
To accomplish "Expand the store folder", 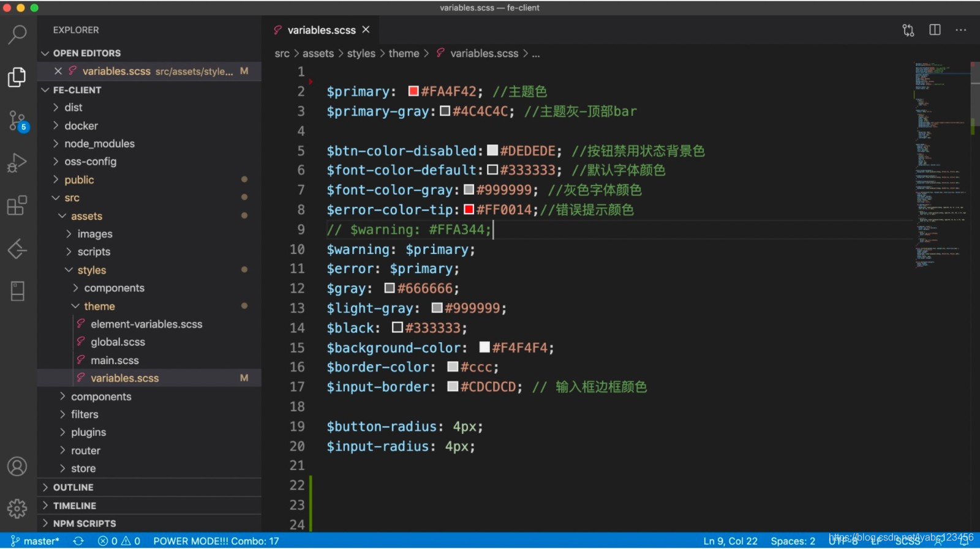I will [149, 468].
